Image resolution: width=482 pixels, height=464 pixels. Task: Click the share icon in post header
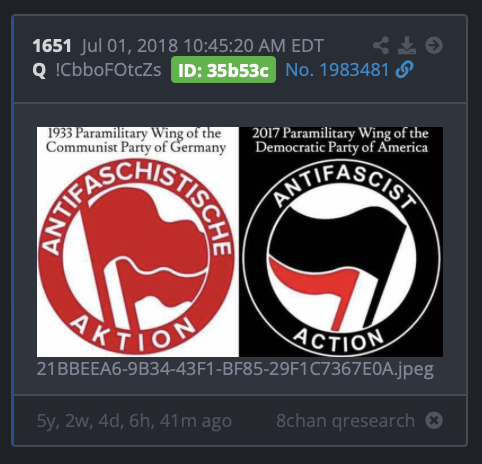pos(381,45)
